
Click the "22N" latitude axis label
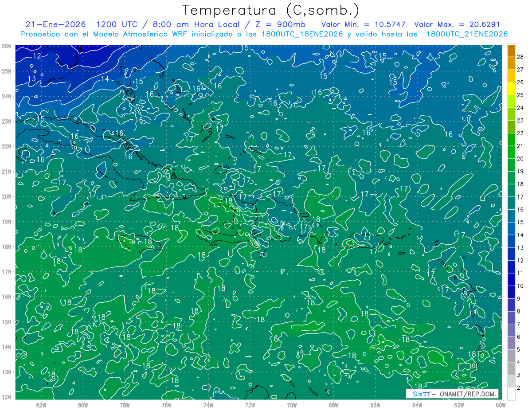pos(6,146)
